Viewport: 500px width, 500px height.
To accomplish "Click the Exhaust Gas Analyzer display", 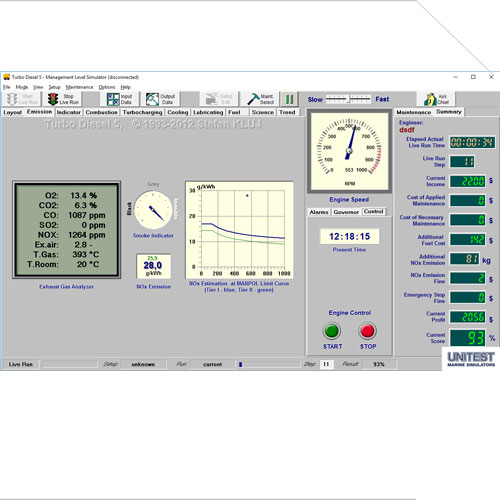I will [67, 230].
